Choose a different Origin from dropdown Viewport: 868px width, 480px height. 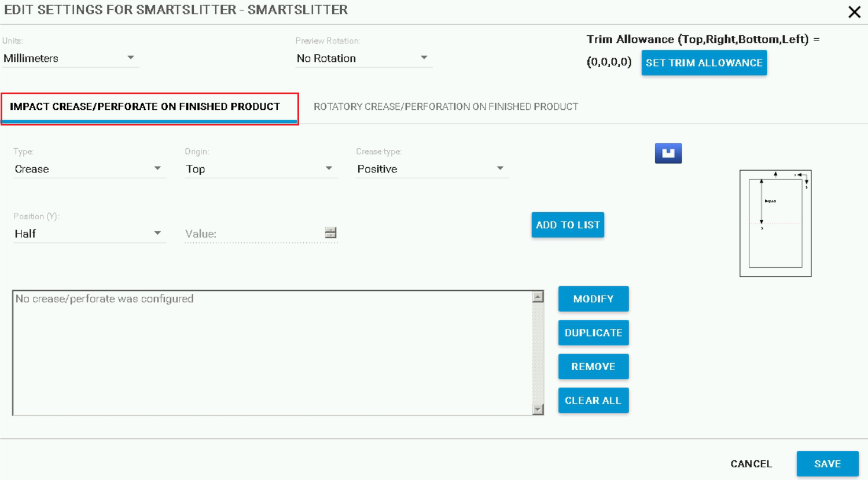pyautogui.click(x=260, y=169)
